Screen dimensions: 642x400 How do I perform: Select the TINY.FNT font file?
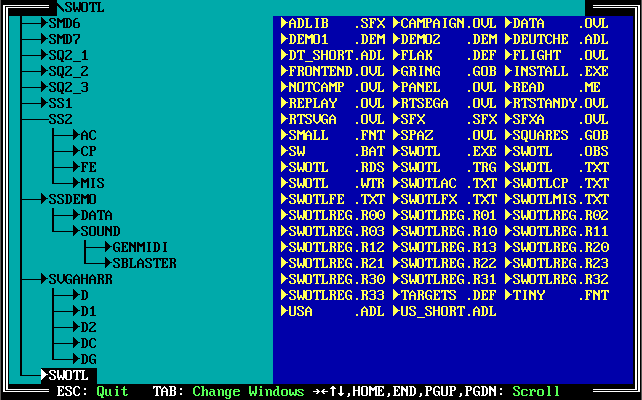click(x=559, y=295)
